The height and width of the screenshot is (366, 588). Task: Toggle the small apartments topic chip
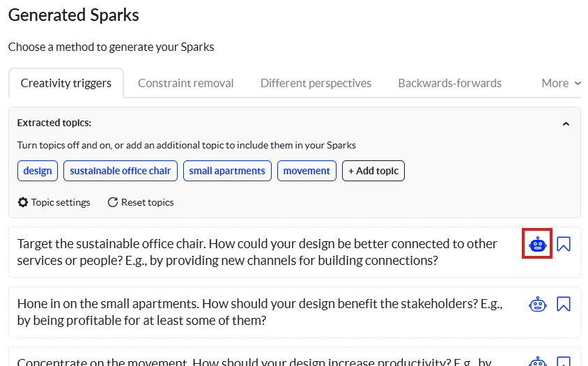227,171
